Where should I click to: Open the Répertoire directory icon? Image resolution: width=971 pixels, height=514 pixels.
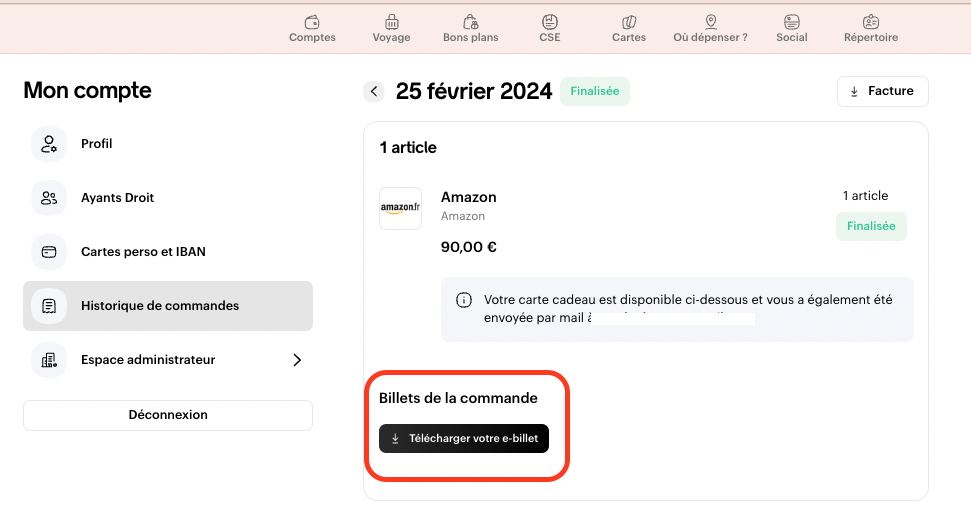tap(870, 22)
